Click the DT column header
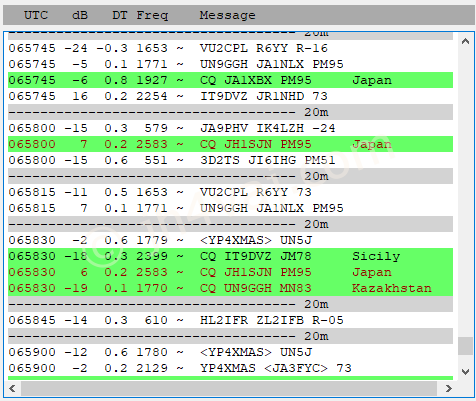The image size is (476, 401). (x=119, y=15)
